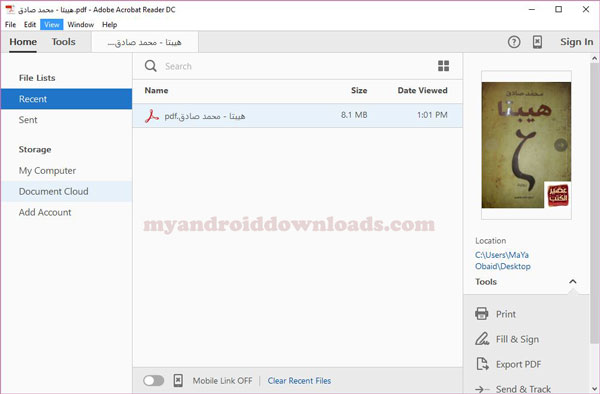
Task: Open the Edit menu
Action: click(x=29, y=24)
